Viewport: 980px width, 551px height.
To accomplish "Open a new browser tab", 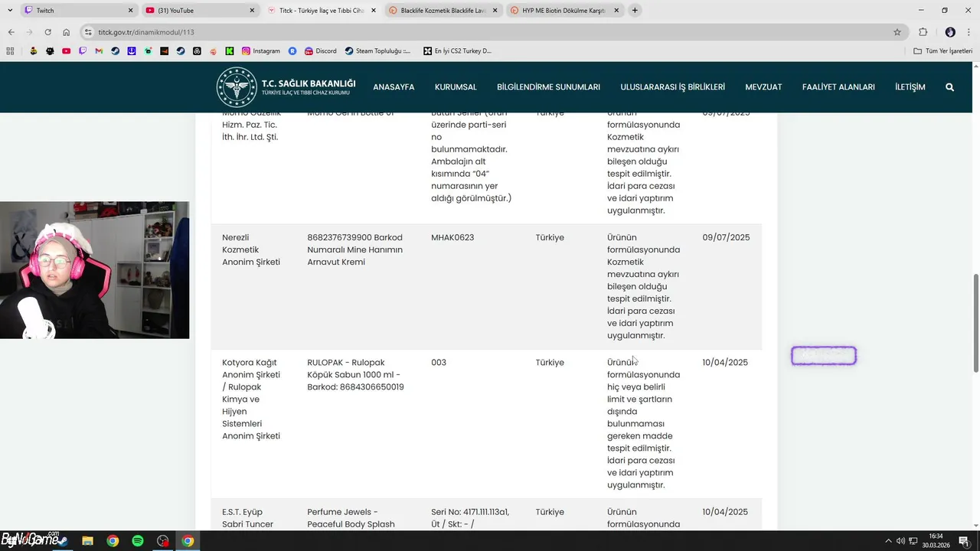I will tap(635, 10).
